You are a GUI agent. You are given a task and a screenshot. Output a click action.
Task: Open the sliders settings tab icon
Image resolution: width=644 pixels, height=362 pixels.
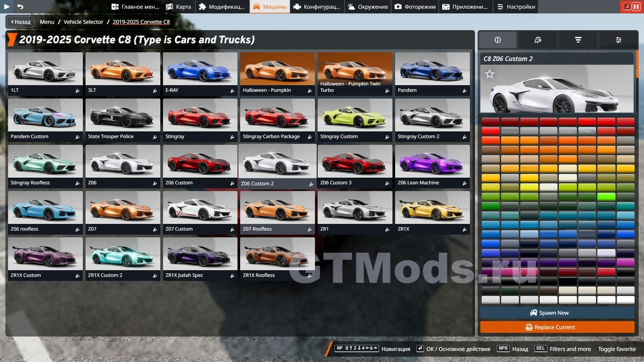(618, 40)
